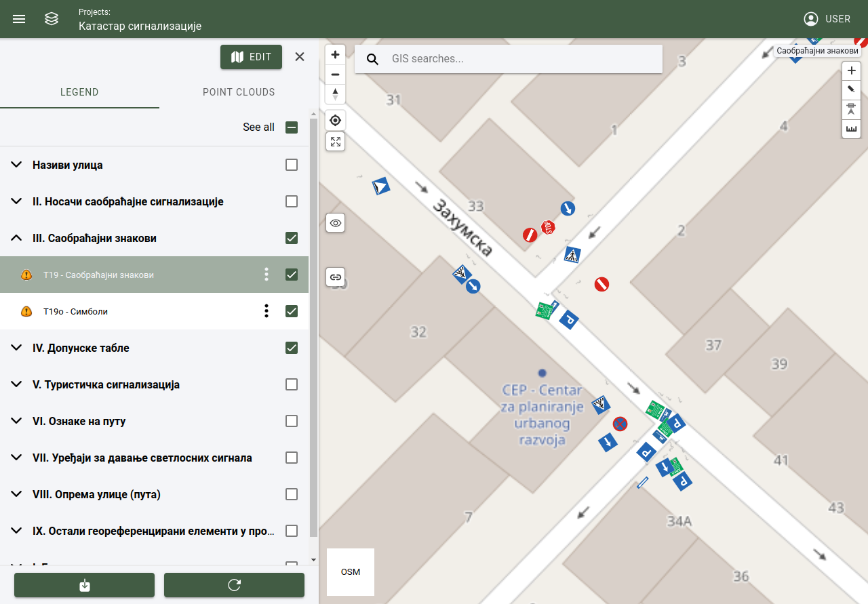Zoom out on the map
The image size is (868, 604).
coord(335,75)
